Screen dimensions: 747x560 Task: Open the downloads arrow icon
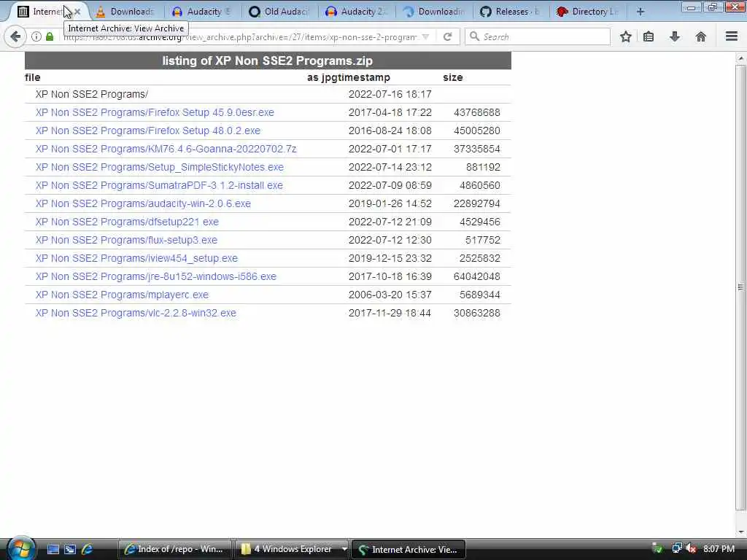[x=675, y=36]
